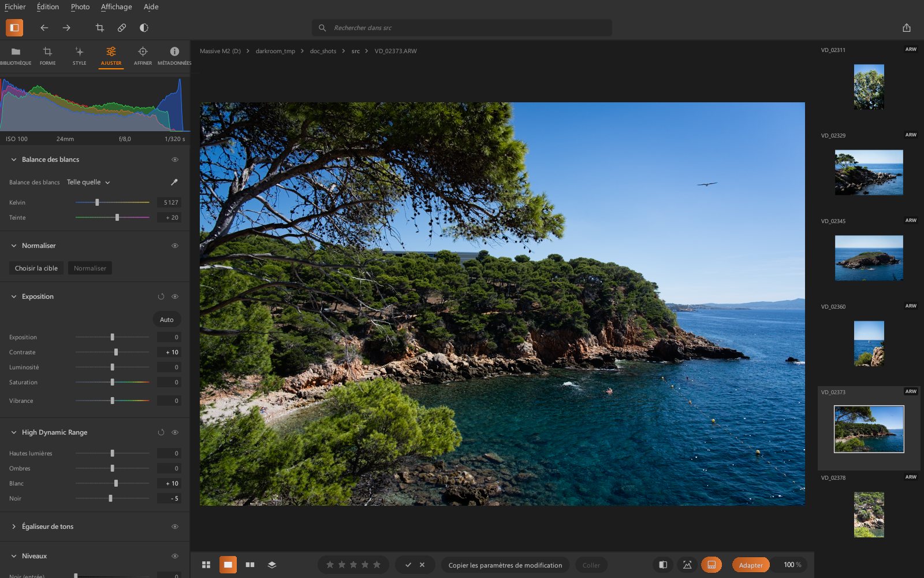
Task: Collapse the Exposition section
Action: pos(14,297)
